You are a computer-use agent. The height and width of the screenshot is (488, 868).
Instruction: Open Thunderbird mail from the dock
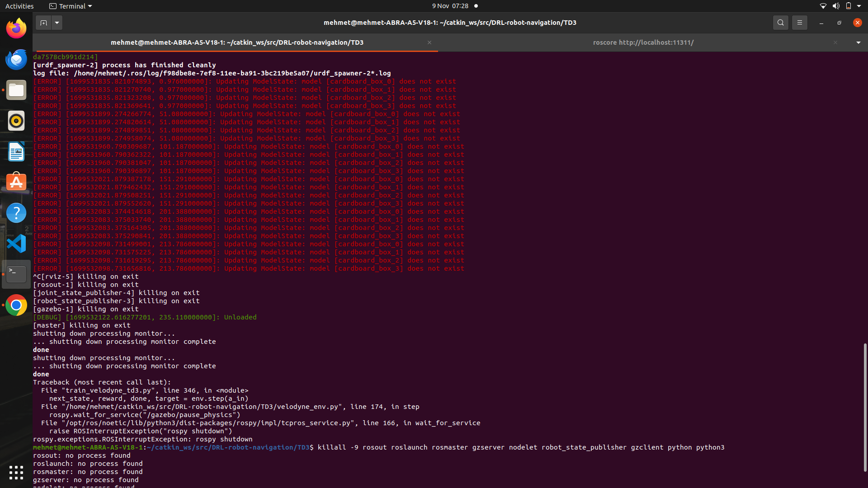16,59
